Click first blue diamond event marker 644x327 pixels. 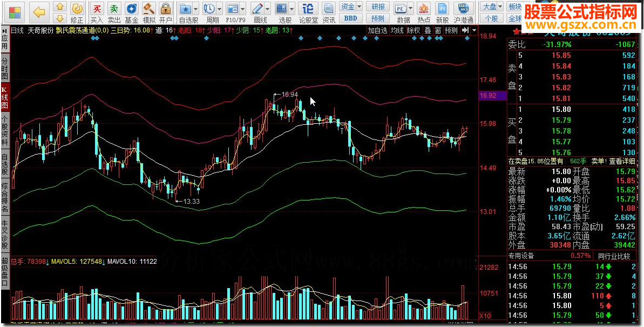[x=93, y=38]
